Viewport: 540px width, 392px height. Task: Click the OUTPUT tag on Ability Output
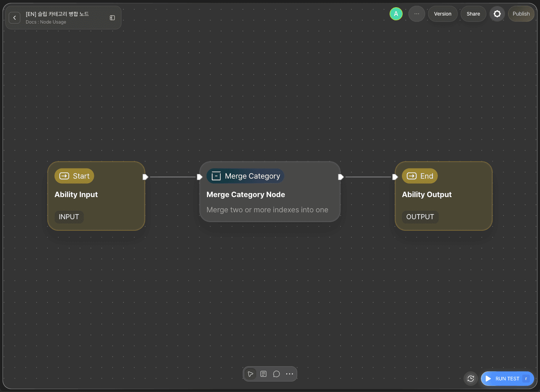[x=420, y=217]
